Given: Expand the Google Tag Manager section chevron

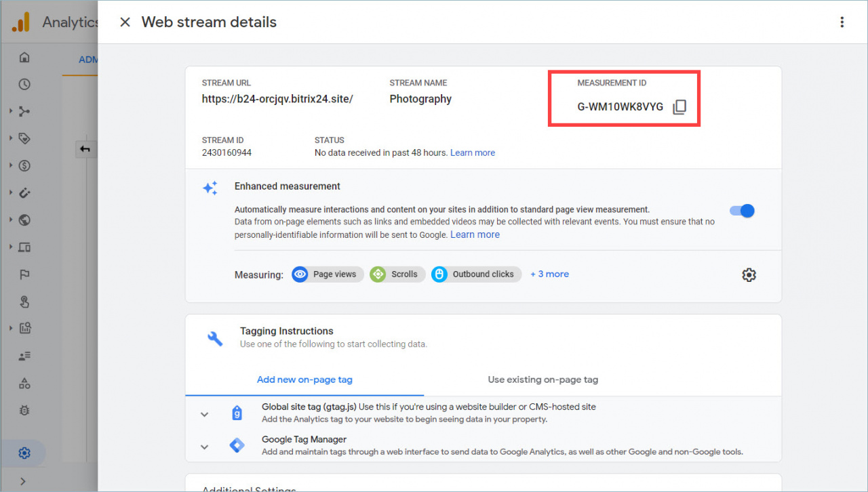Looking at the screenshot, I should click(204, 447).
